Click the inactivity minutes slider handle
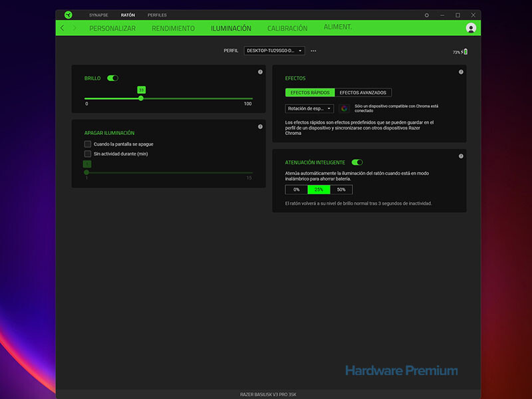 pos(86,172)
